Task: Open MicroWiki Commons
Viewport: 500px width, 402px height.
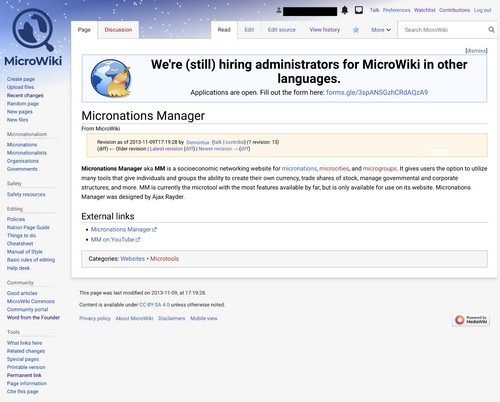Action: coord(31,301)
